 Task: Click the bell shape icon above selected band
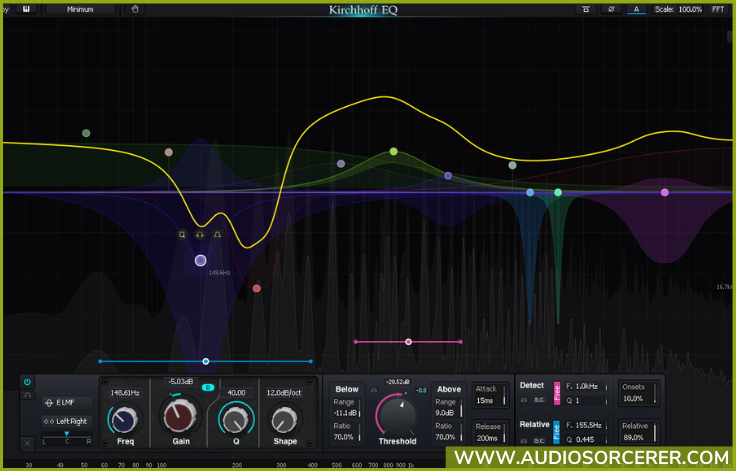(217, 234)
